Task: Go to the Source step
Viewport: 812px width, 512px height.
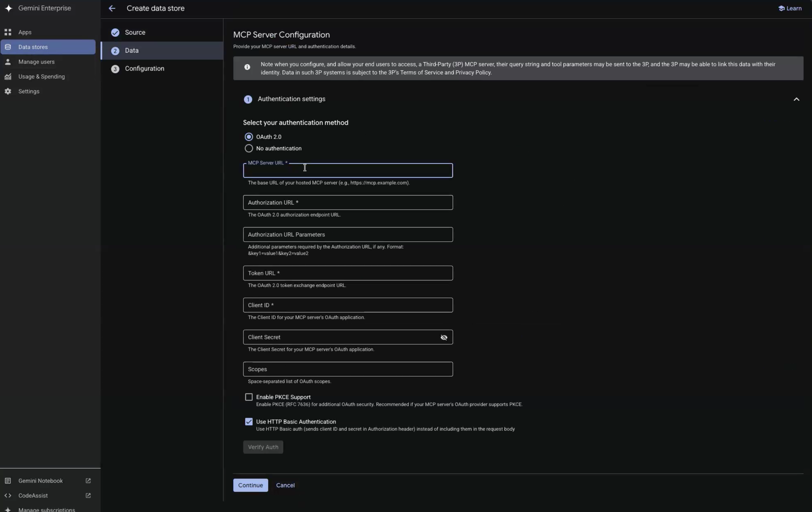Action: tap(162, 32)
